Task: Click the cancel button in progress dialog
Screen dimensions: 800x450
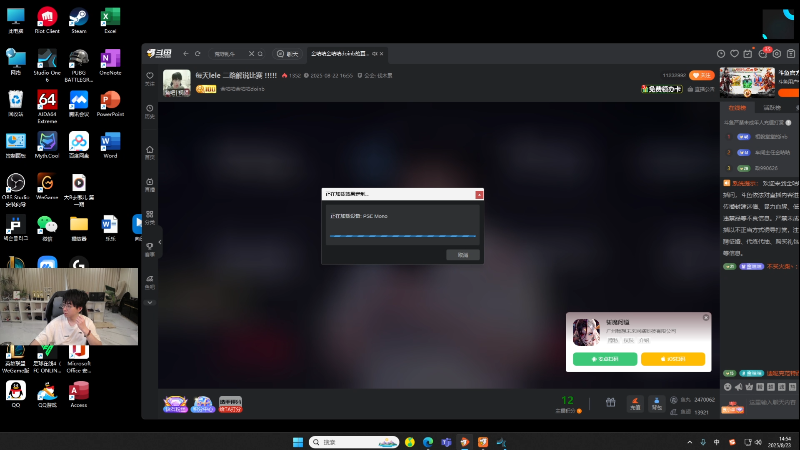Action: pos(463,255)
